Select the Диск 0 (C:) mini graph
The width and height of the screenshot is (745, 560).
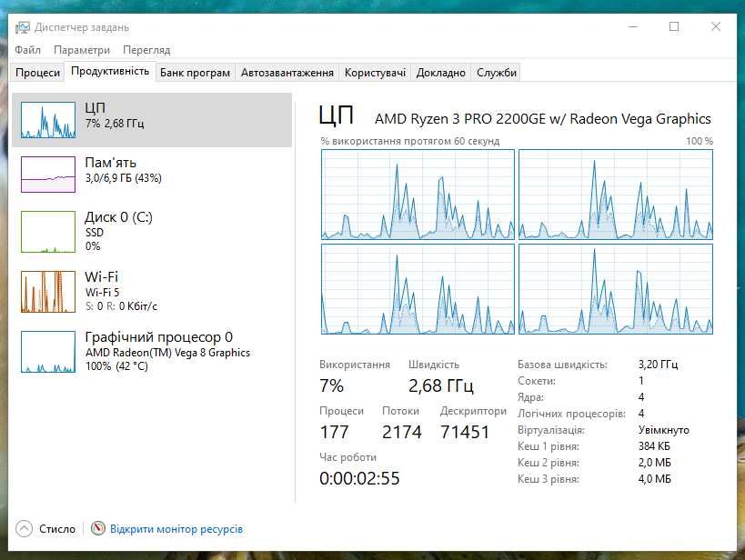coord(48,232)
